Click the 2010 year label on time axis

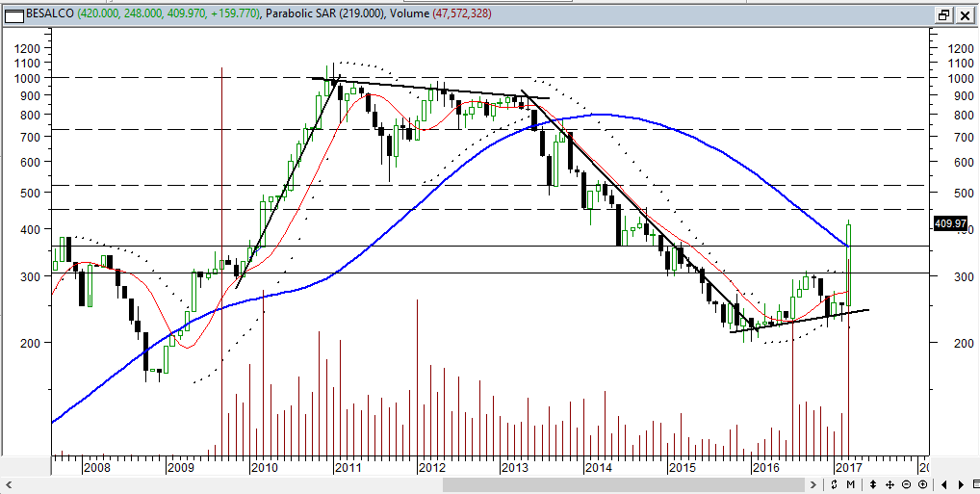coord(265,467)
